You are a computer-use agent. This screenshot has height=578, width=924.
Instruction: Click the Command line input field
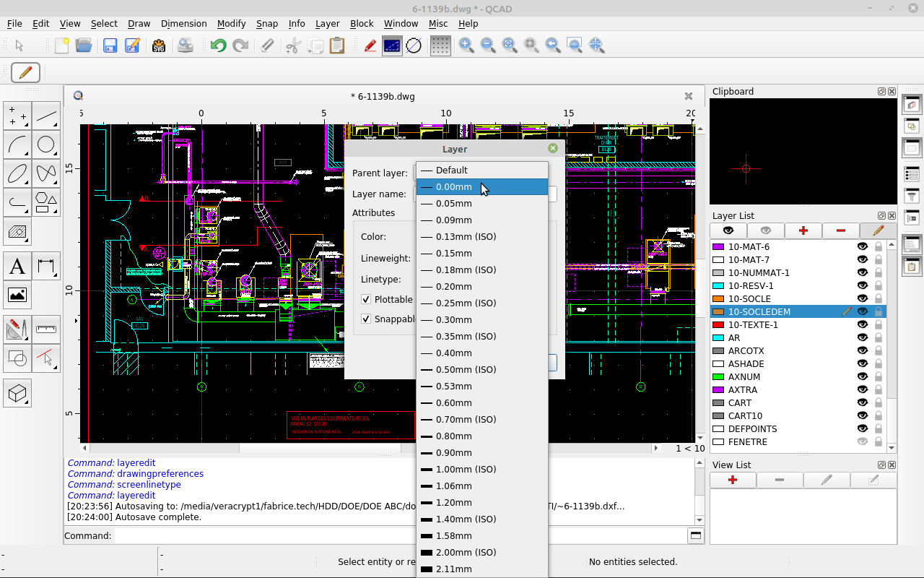point(401,535)
